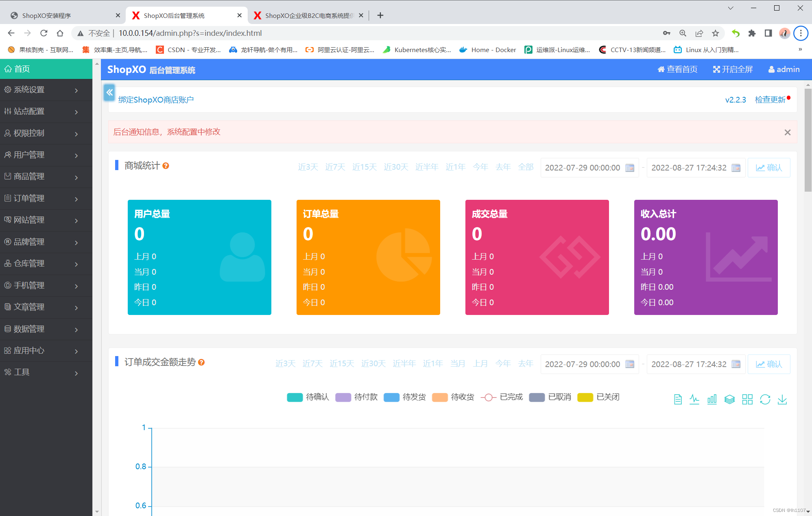The width and height of the screenshot is (812, 516).
Task: Switch chart to bar view icon
Action: [712, 400]
